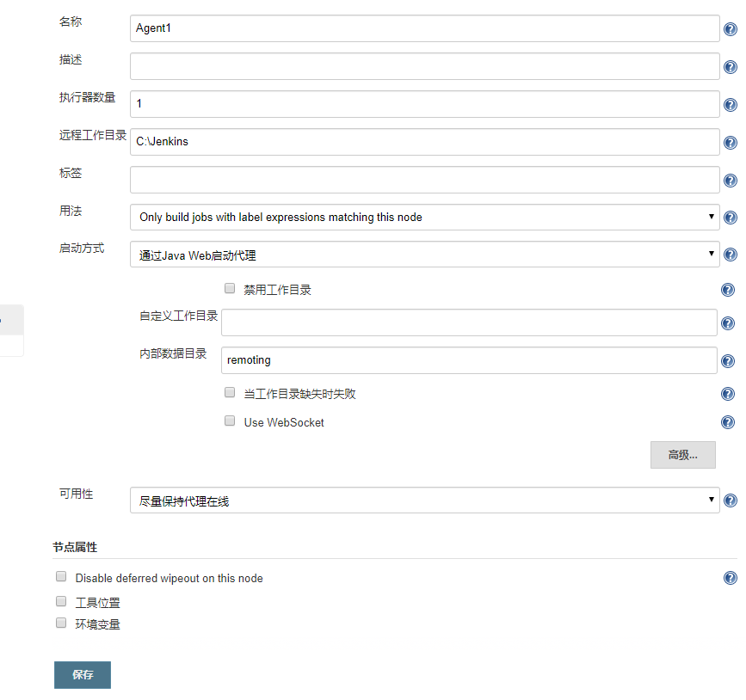
Task: Focus the 自定义工作目录 input field
Action: (x=469, y=322)
